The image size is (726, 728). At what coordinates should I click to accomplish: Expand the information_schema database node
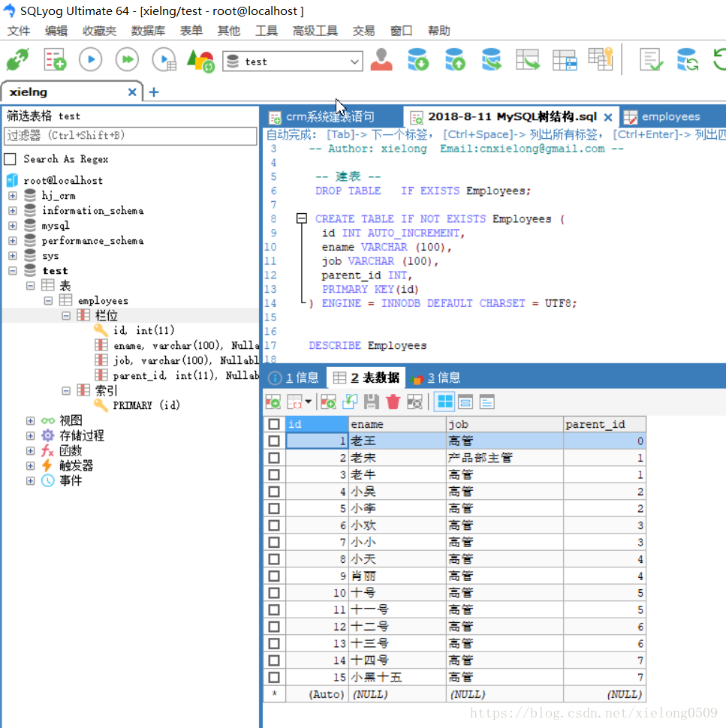pyautogui.click(x=13, y=211)
